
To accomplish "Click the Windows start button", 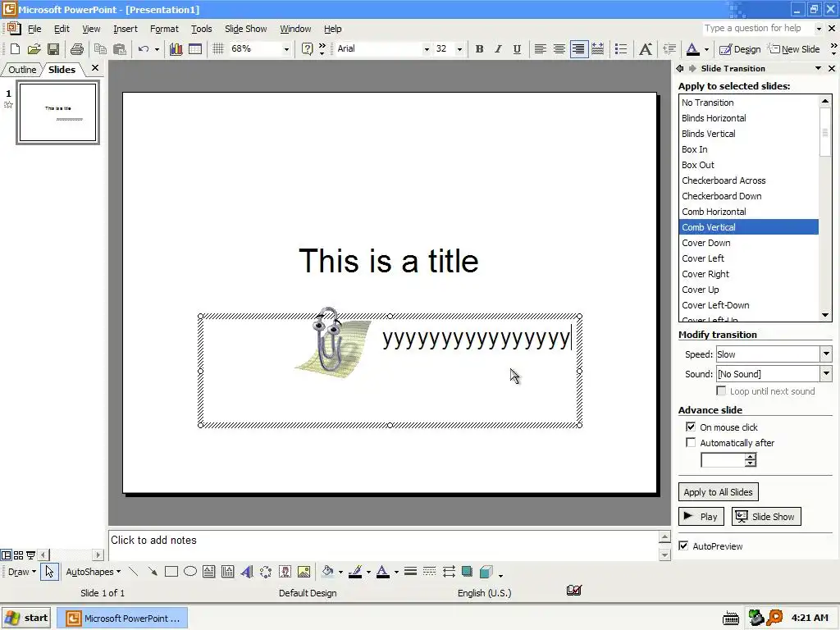I will (26, 618).
